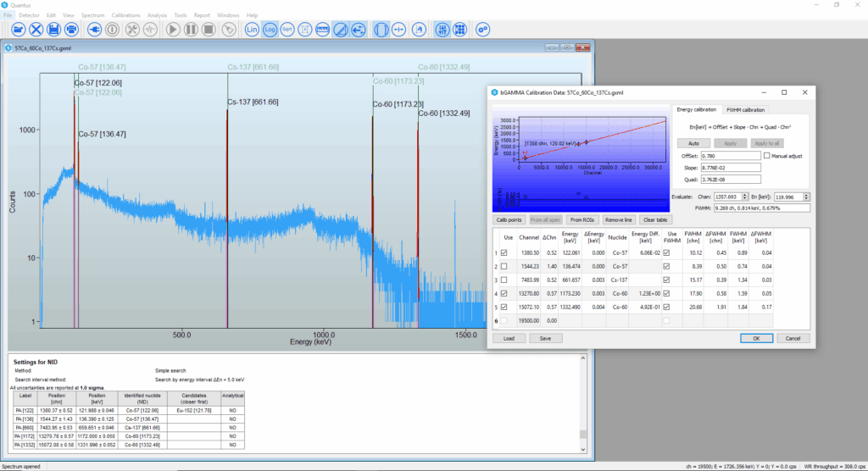The width and height of the screenshot is (868, 471).
Task: Confirm calibration with OK button
Action: coord(756,338)
